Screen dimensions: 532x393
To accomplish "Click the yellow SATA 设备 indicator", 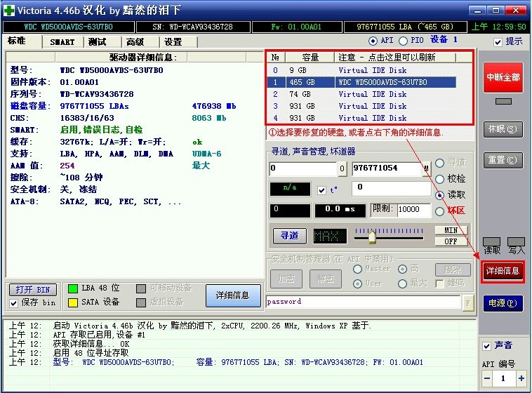I will (x=73, y=302).
